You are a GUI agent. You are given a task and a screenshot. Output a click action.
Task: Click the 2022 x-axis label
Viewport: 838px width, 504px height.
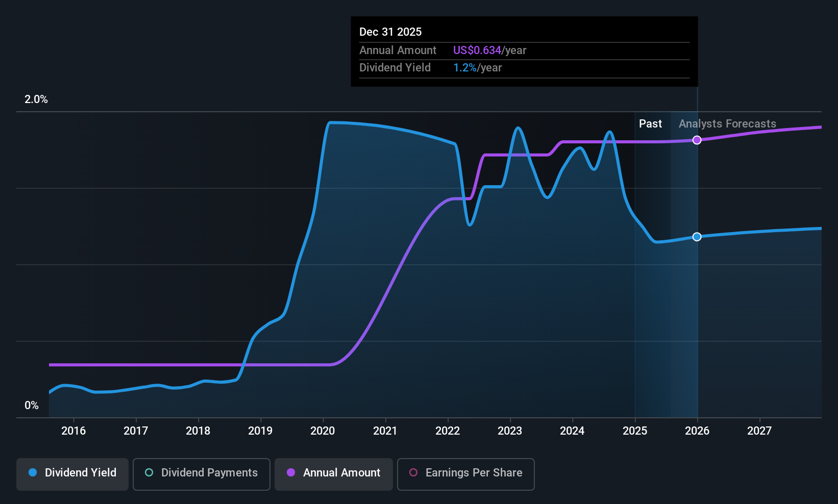point(448,431)
